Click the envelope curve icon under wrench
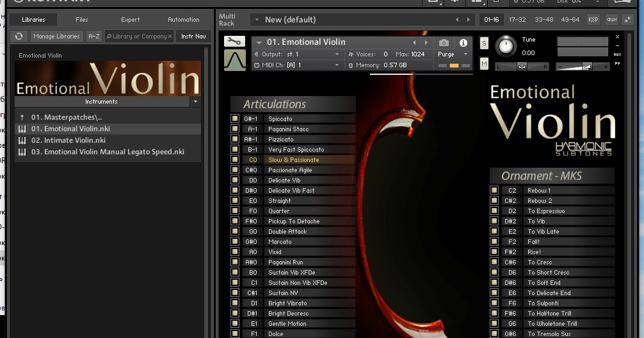Image resolution: width=644 pixels, height=338 pixels. pyautogui.click(x=234, y=60)
